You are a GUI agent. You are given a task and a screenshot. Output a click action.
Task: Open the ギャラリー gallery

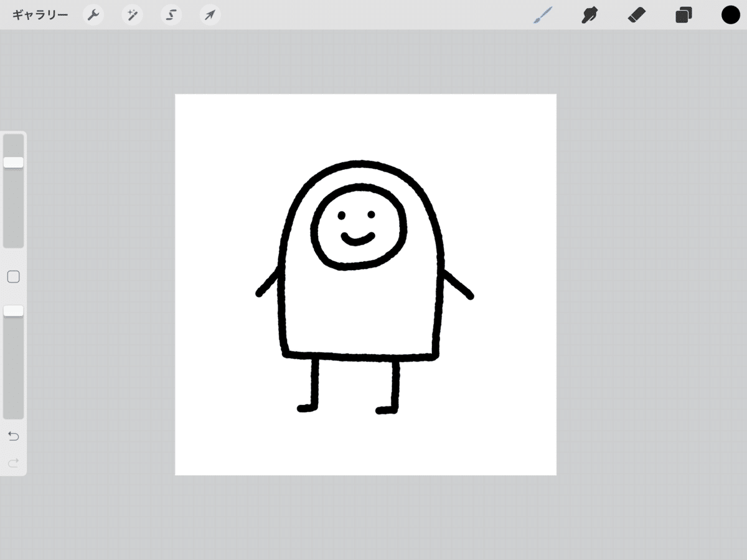point(40,15)
